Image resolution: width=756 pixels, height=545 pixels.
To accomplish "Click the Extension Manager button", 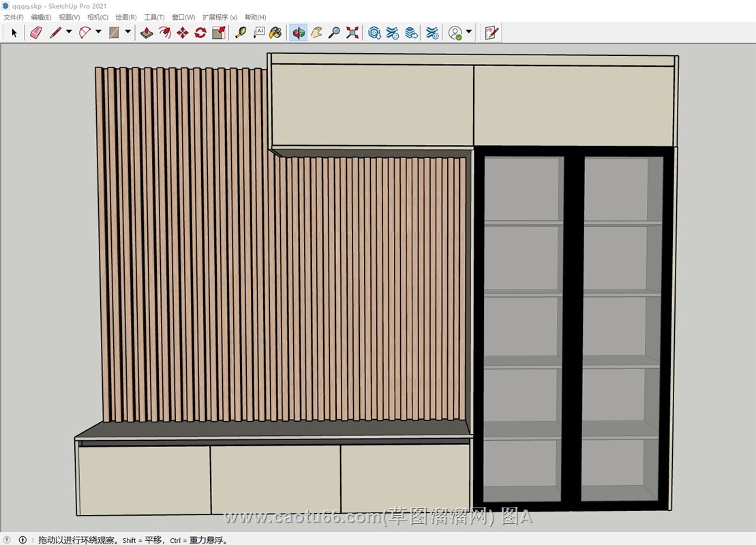I will pyautogui.click(x=432, y=32).
